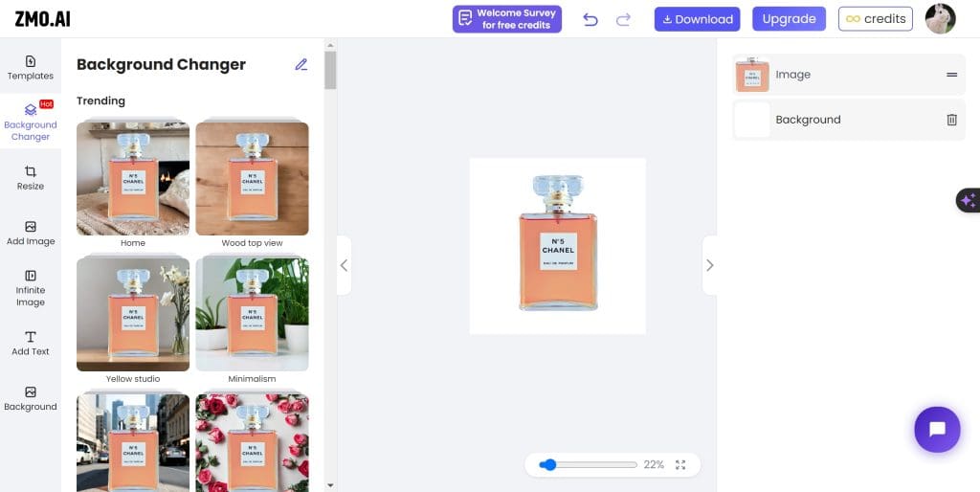The image size is (980, 492).
Task: Open the Resize tool
Action: coord(30,177)
